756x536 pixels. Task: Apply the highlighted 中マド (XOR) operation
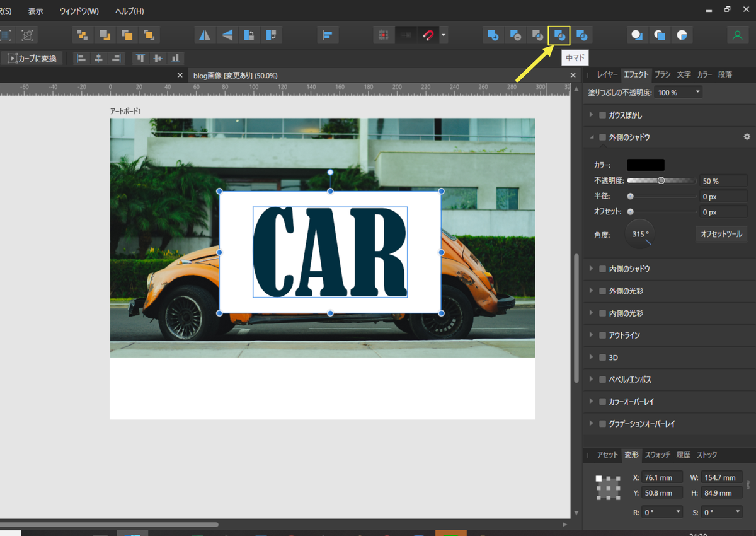(x=559, y=35)
